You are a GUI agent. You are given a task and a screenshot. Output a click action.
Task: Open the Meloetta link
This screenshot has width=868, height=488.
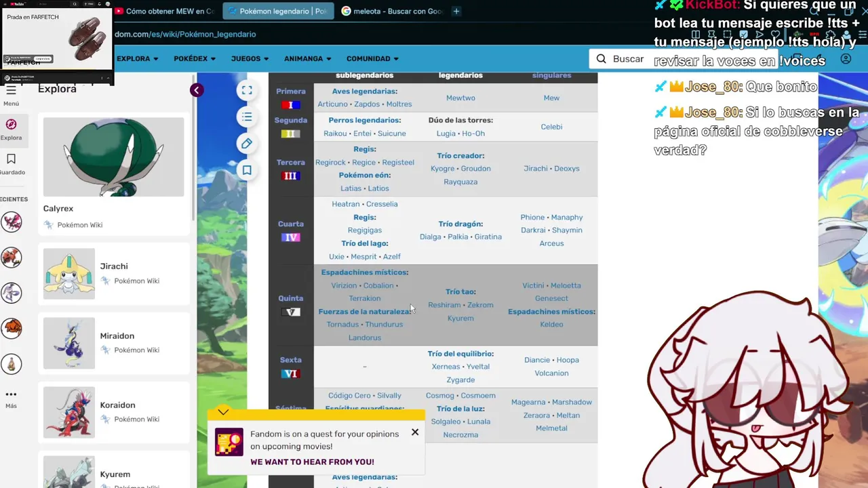[566, 285]
